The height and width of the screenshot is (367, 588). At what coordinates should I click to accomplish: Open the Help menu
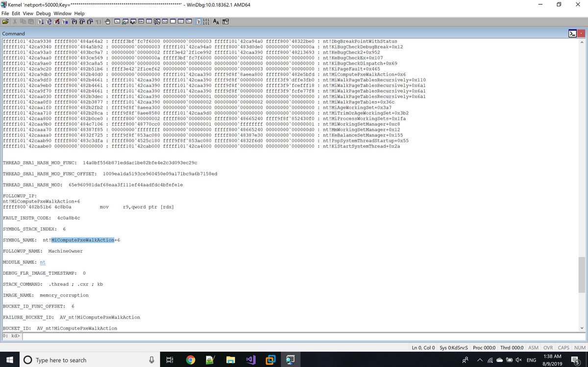click(79, 13)
